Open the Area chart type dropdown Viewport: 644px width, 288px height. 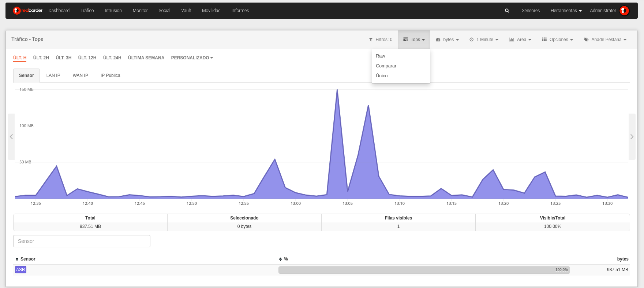(520, 40)
